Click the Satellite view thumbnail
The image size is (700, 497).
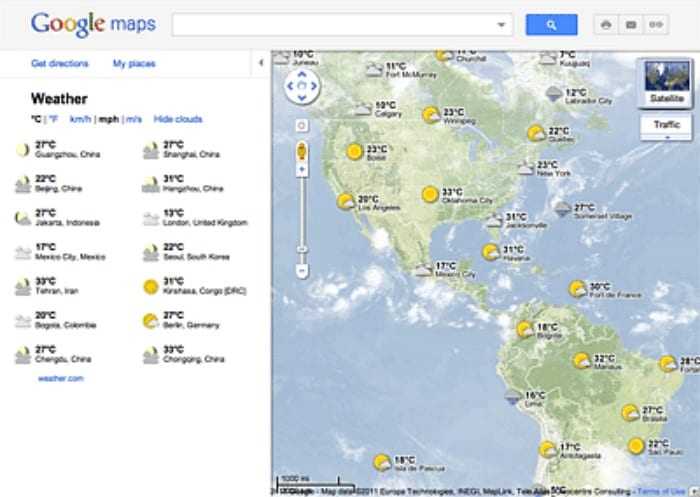pos(666,82)
